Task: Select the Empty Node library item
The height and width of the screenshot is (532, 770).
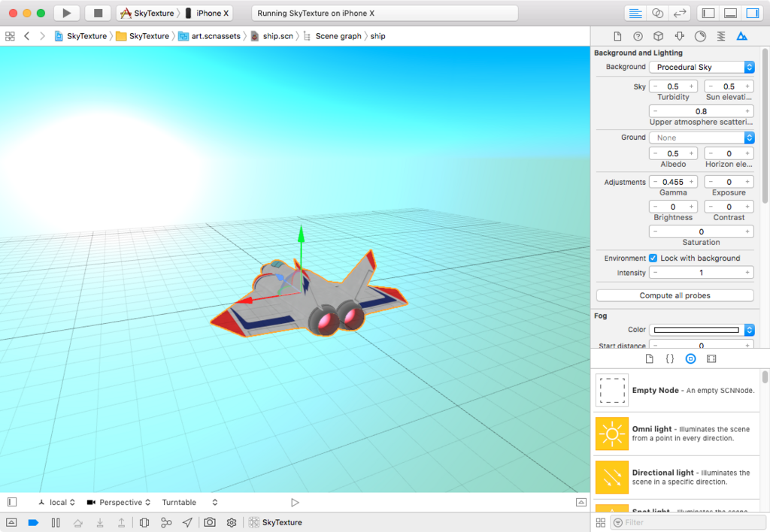Action: [x=678, y=391]
